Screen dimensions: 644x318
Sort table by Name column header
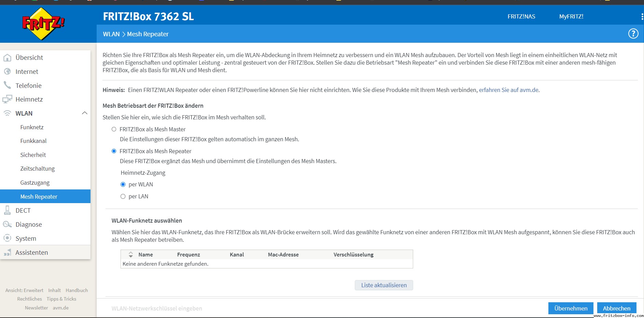click(x=145, y=254)
